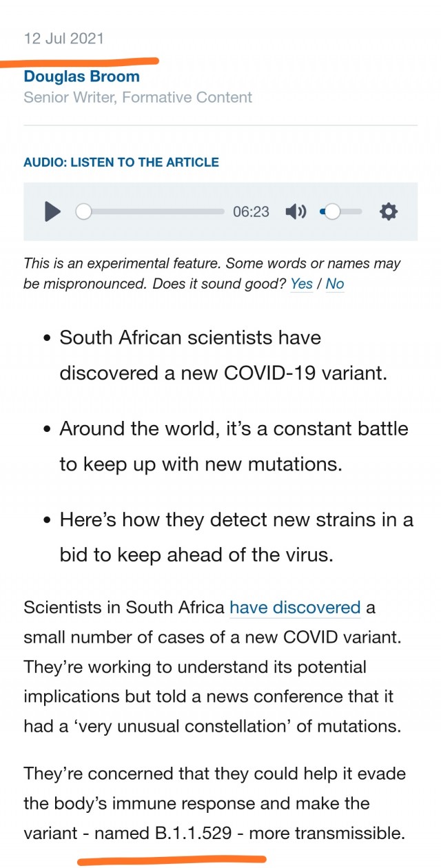Click the first bullet about South African scientists
441x868 pixels.
click(225, 355)
